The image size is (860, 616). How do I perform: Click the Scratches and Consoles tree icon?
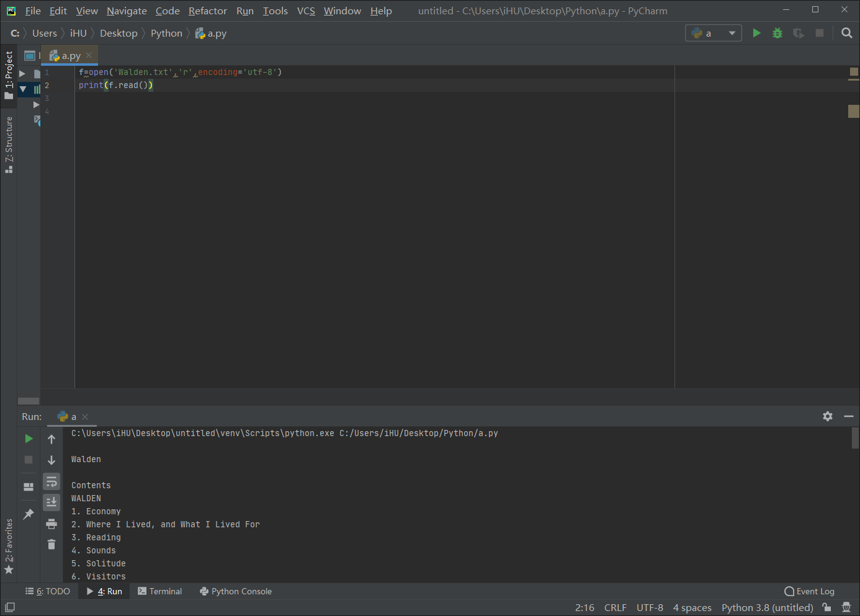click(x=37, y=120)
